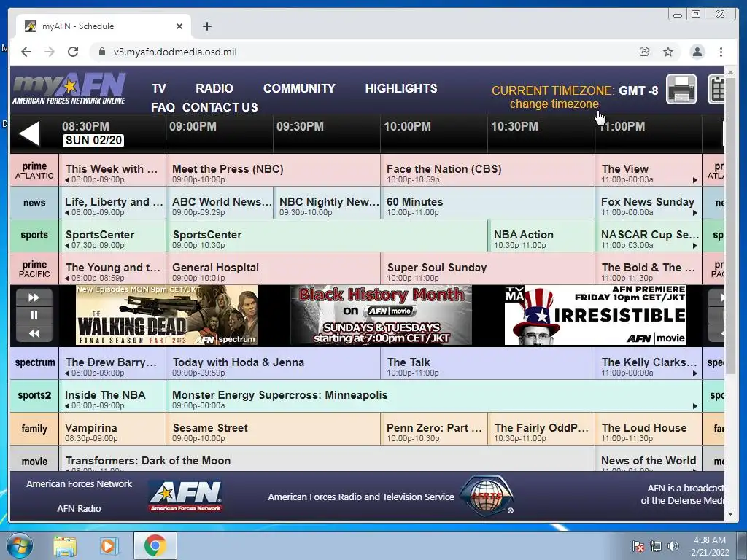The height and width of the screenshot is (560, 747).
Task: Open 60 Minutes listing
Action: coord(488,203)
